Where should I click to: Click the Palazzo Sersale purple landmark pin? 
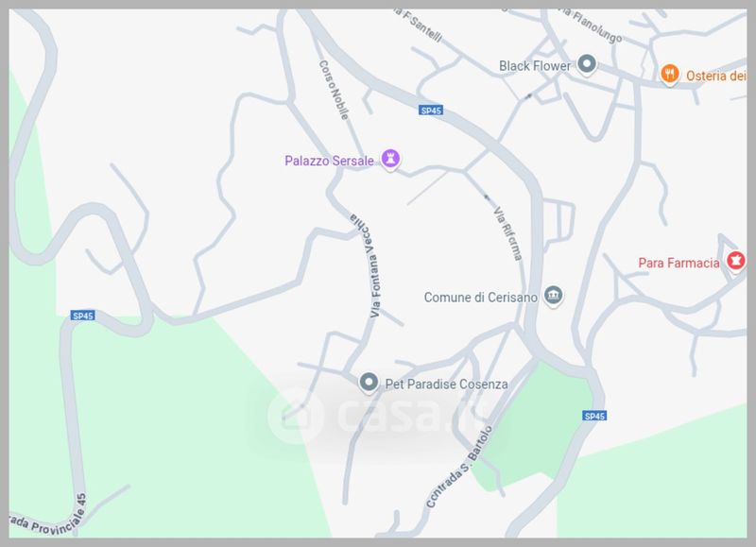pos(390,159)
